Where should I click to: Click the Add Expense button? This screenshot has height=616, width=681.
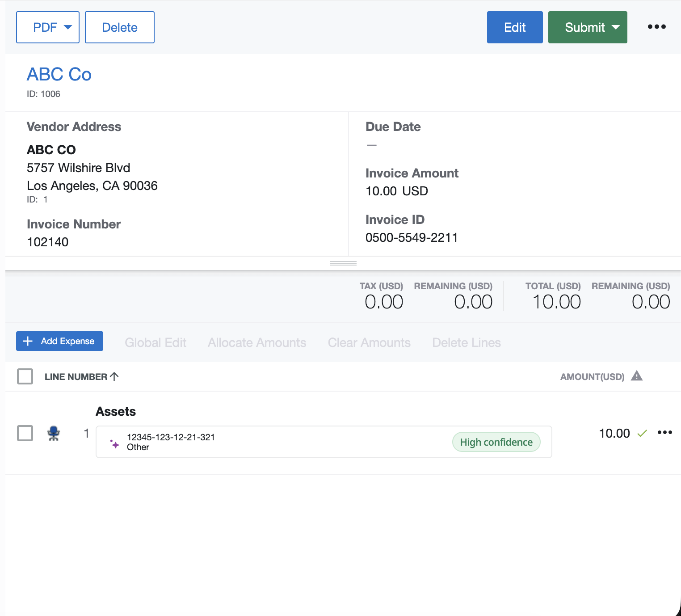point(59,341)
